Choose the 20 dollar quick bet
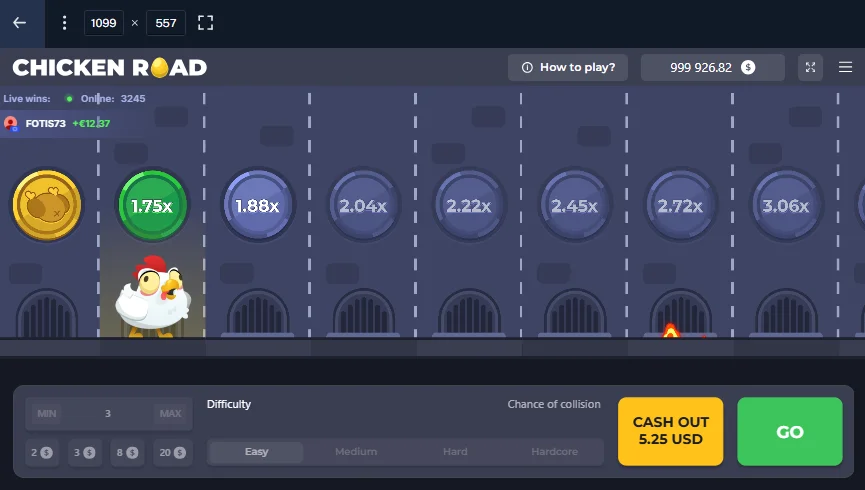865x490 pixels. [172, 452]
